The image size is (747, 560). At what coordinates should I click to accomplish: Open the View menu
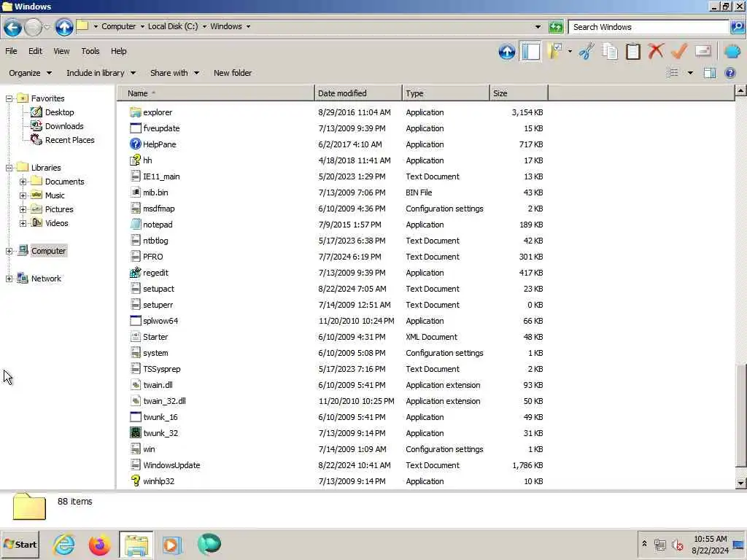tap(61, 51)
